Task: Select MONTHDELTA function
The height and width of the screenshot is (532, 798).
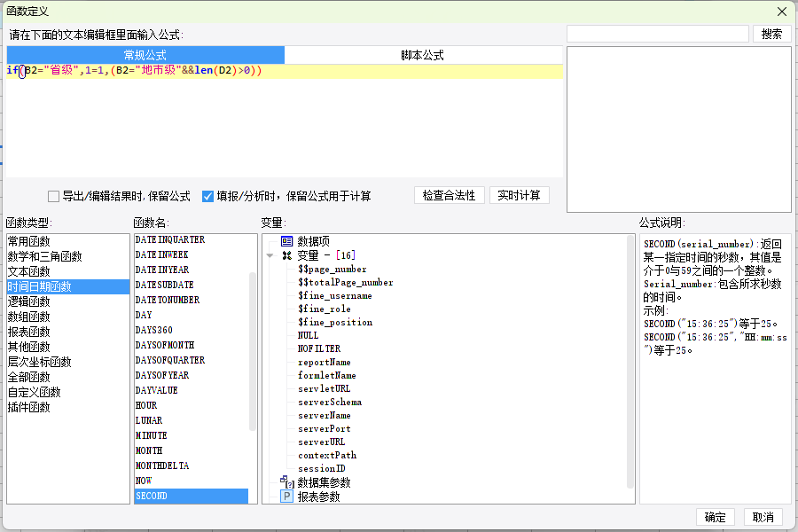Action: pos(192,465)
